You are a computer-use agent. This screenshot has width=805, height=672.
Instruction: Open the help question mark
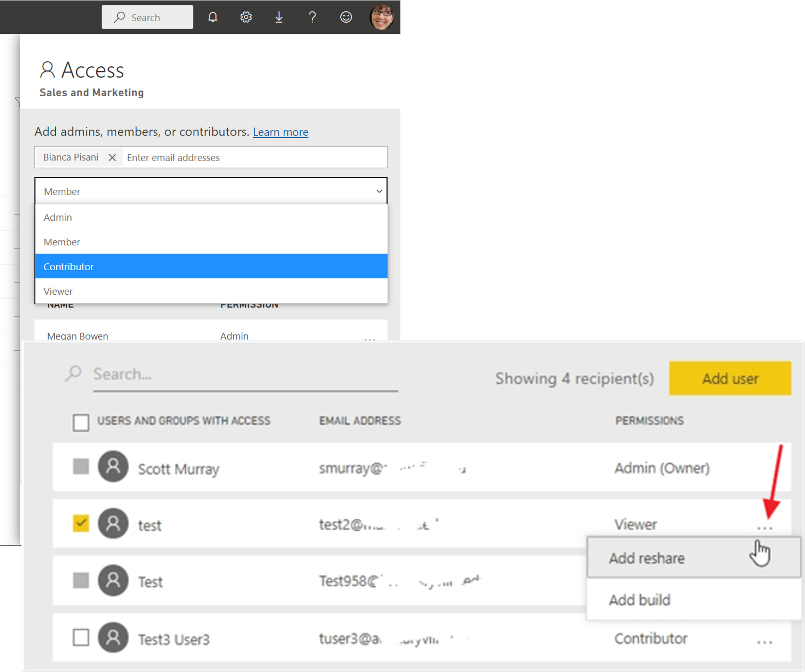[312, 17]
